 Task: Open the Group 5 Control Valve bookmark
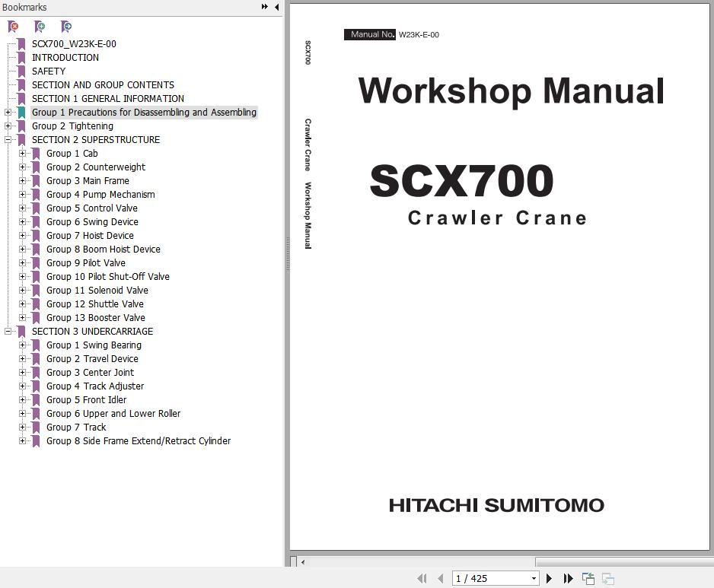click(x=92, y=208)
